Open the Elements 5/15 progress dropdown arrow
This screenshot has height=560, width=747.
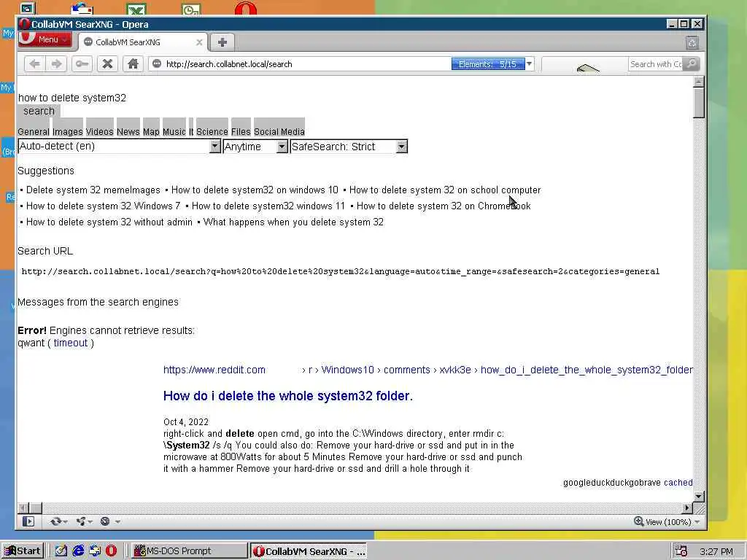529,64
